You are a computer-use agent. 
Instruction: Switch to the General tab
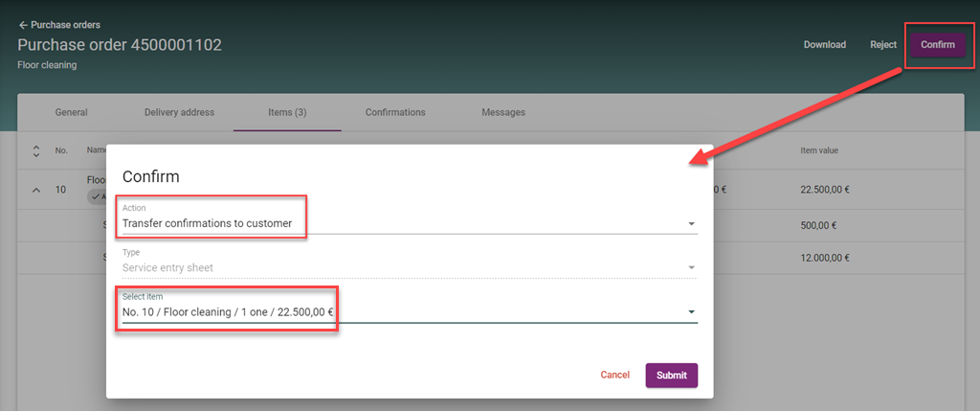tap(71, 112)
